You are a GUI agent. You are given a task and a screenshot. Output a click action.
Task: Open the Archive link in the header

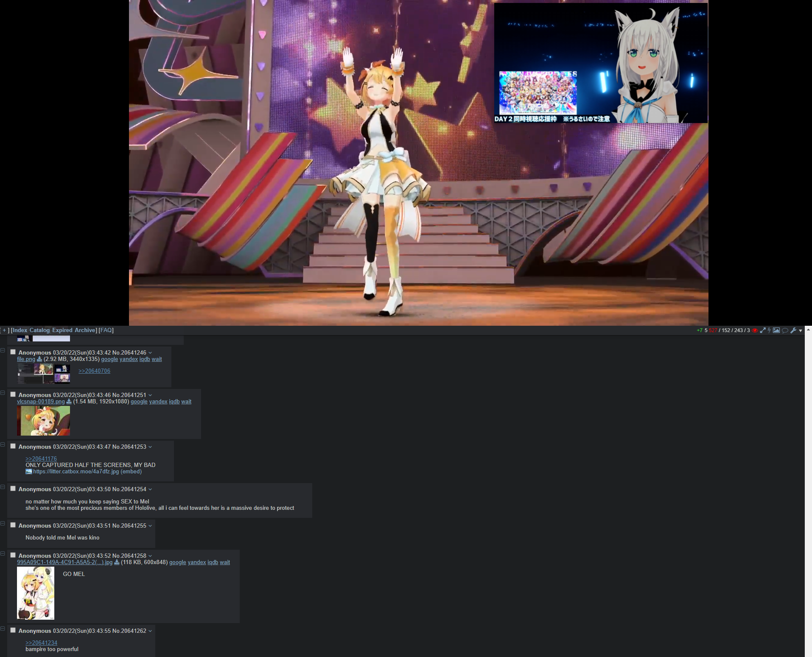pyautogui.click(x=85, y=330)
